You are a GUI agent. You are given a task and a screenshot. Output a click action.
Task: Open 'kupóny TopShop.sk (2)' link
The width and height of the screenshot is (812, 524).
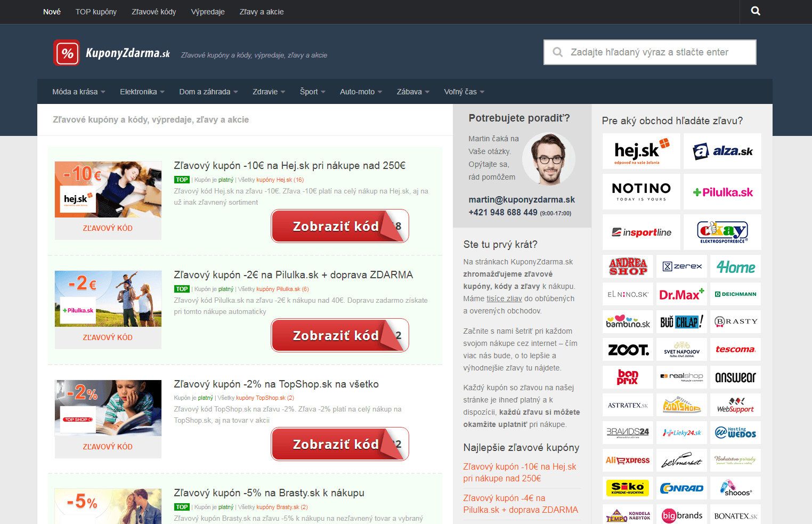click(265, 398)
